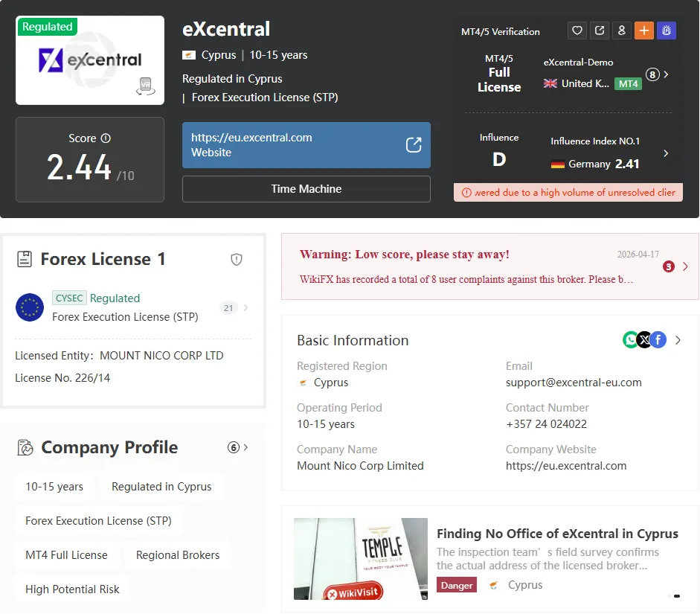Click the purple bug report icon
The height and width of the screenshot is (614, 700).
click(667, 31)
